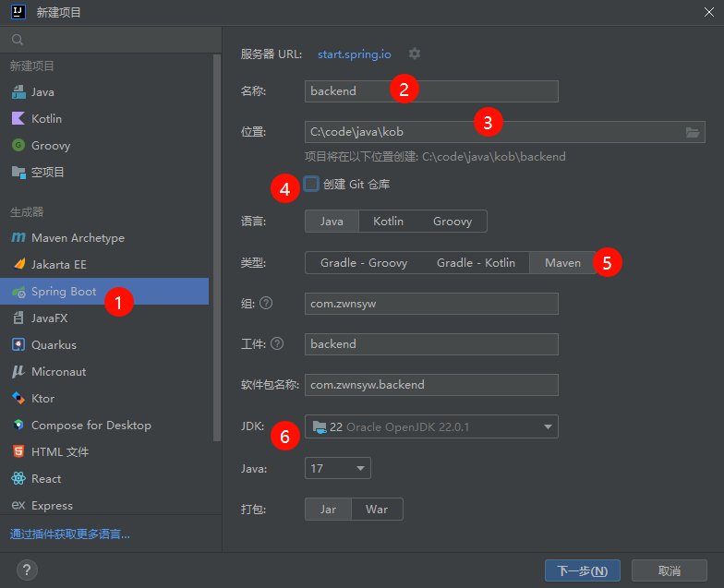Choose Gradle - Groovy build type
Viewport: 724px width, 588px height.
(364, 262)
